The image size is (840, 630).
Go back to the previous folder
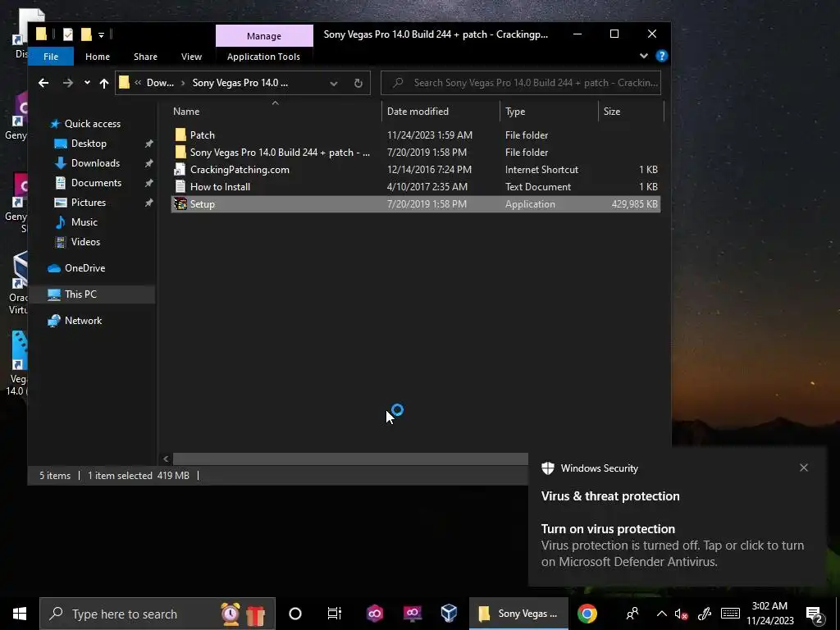[43, 83]
